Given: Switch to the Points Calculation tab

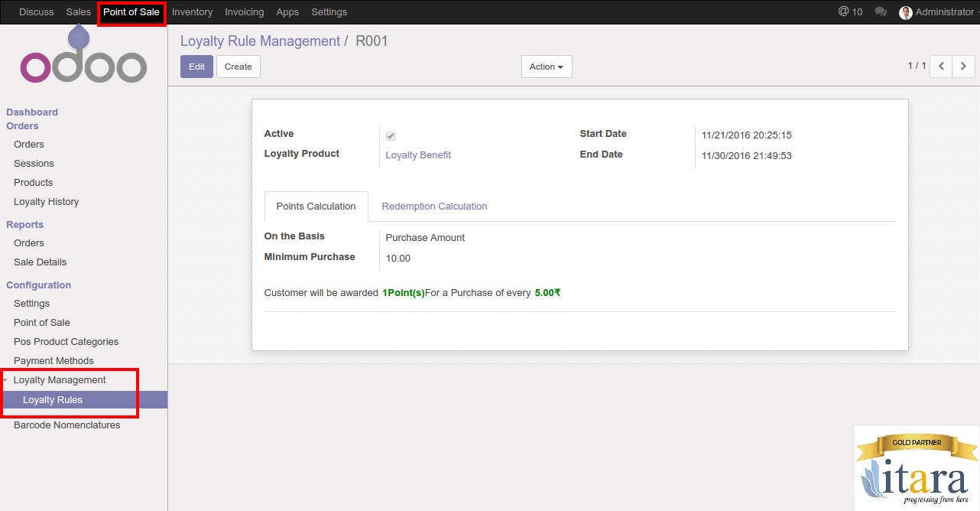Looking at the screenshot, I should coord(316,207).
